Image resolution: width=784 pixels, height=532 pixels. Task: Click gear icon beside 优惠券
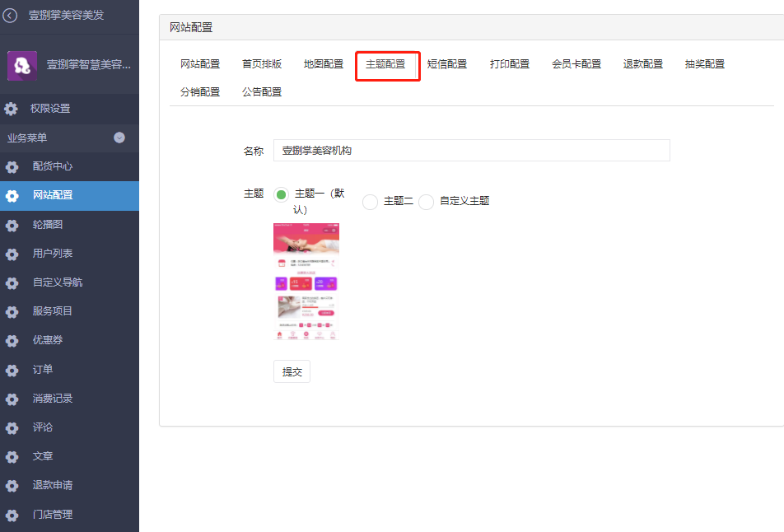click(x=12, y=341)
